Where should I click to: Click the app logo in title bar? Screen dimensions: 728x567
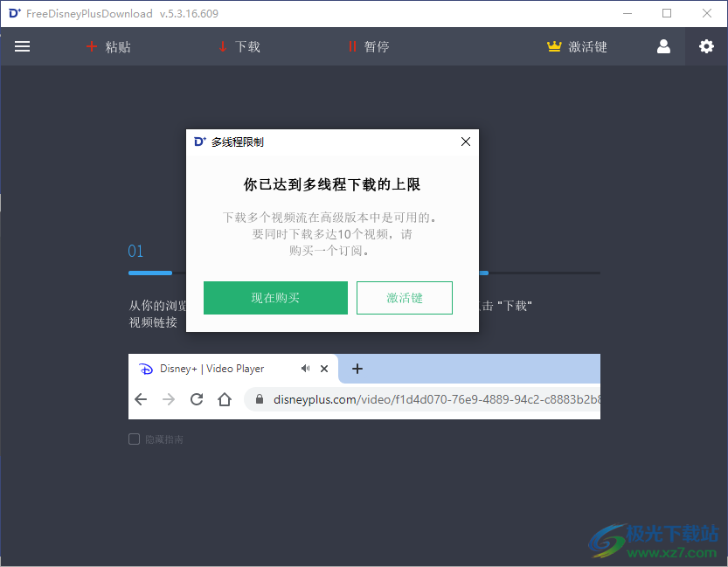[x=15, y=13]
